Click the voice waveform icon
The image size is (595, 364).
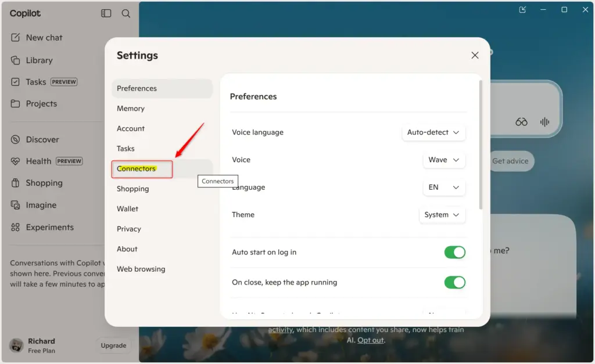click(x=544, y=122)
